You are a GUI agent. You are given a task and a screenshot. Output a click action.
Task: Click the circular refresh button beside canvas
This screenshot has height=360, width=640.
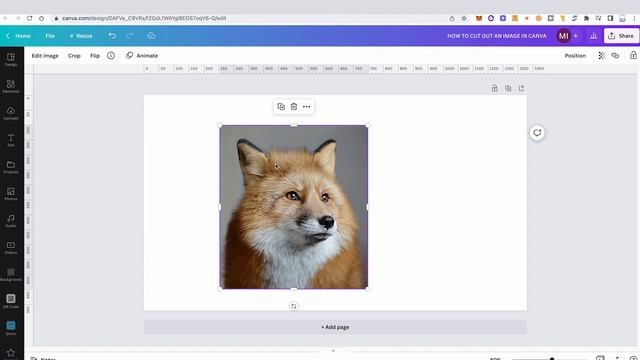pos(537,132)
